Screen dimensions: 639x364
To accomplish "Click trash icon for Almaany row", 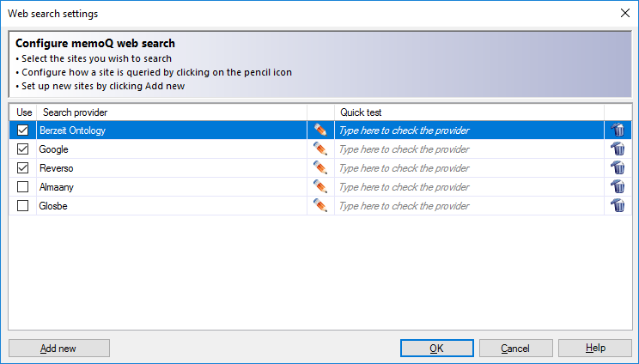I will point(618,187).
